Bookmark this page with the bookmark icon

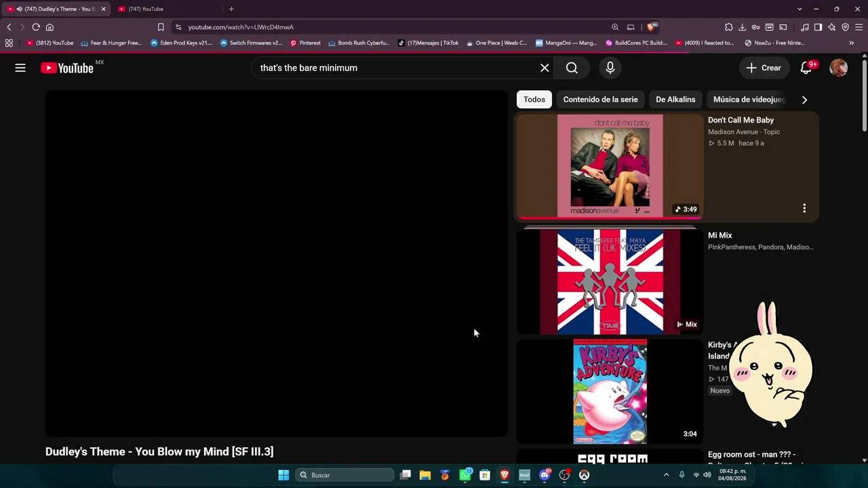[161, 27]
